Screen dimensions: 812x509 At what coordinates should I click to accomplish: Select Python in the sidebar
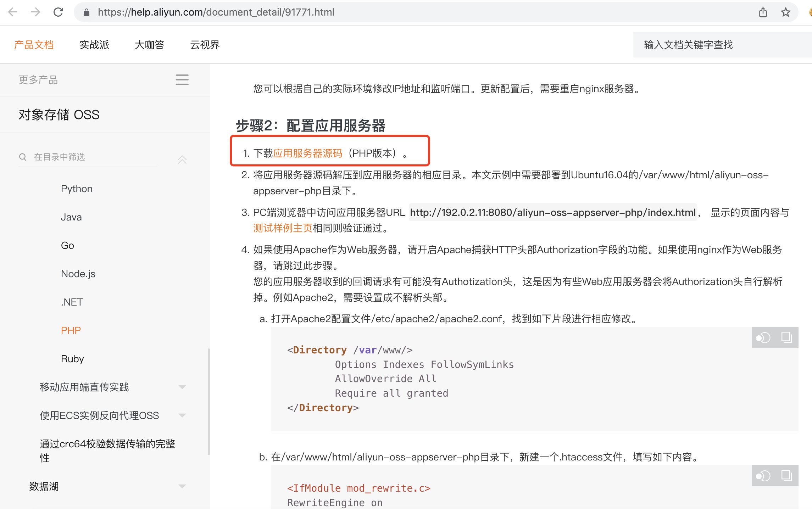point(77,189)
